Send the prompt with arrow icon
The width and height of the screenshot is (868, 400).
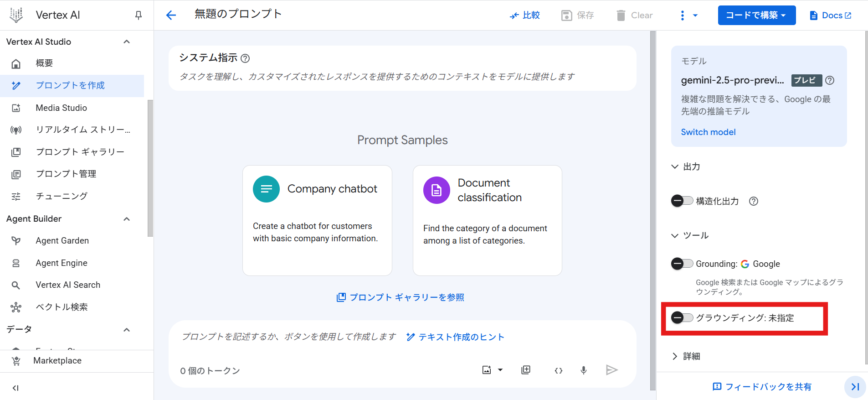click(x=612, y=370)
